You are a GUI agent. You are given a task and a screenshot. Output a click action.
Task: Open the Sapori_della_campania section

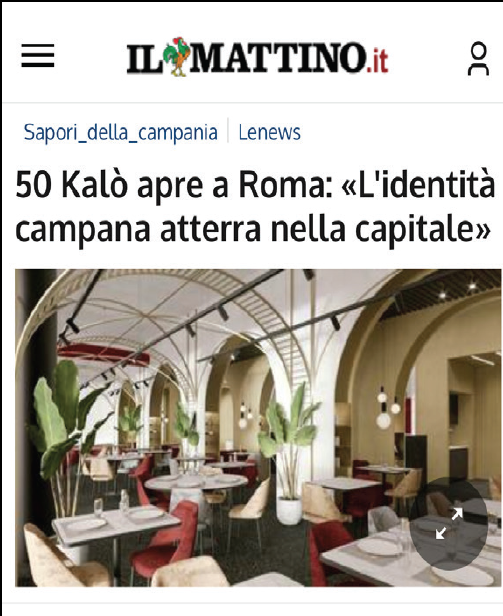120,132
